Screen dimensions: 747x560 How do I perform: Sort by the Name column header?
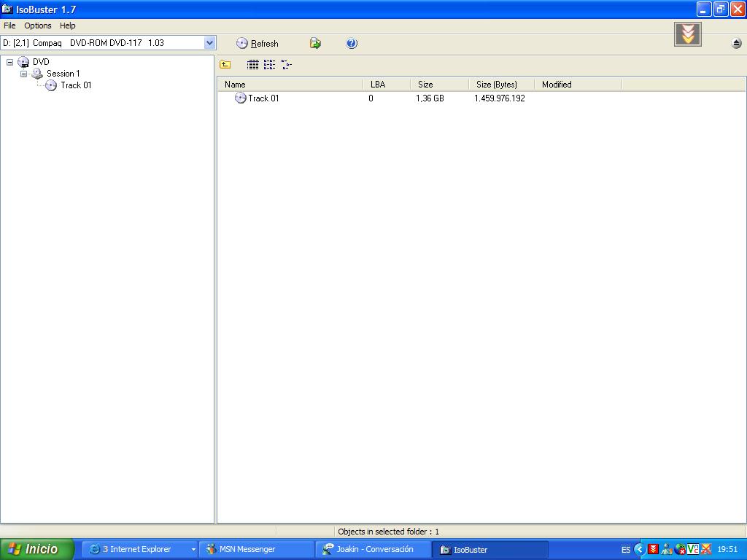(x=290, y=85)
